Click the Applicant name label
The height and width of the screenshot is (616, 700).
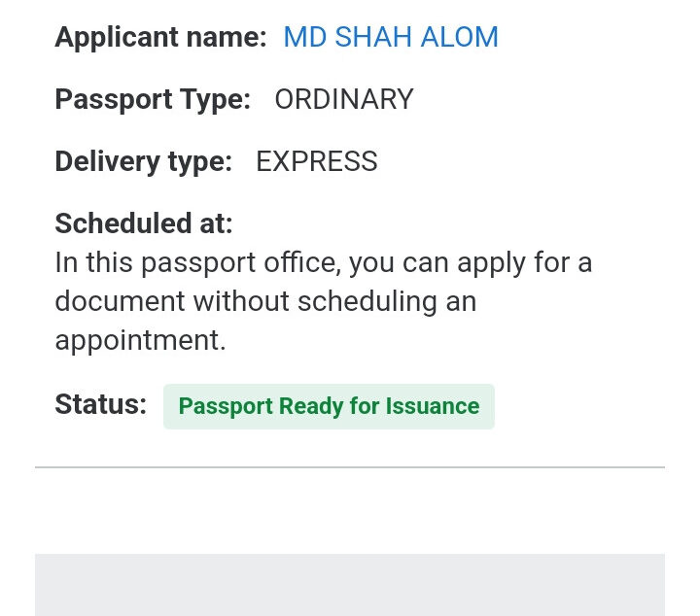pyautogui.click(x=160, y=38)
